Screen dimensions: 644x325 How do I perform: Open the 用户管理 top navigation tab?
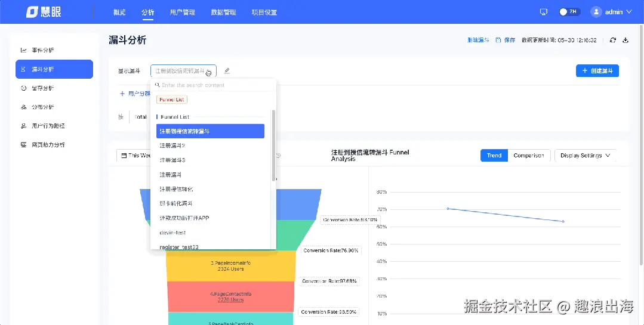(183, 13)
